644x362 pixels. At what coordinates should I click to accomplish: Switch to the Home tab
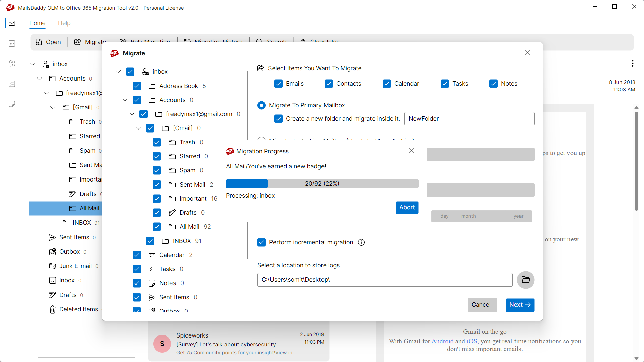click(37, 23)
